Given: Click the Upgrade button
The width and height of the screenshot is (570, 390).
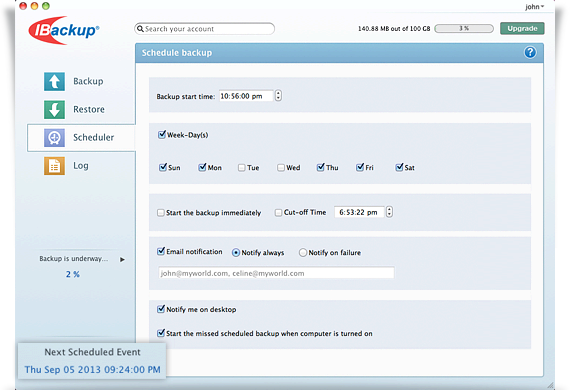Looking at the screenshot, I should pos(522,28).
